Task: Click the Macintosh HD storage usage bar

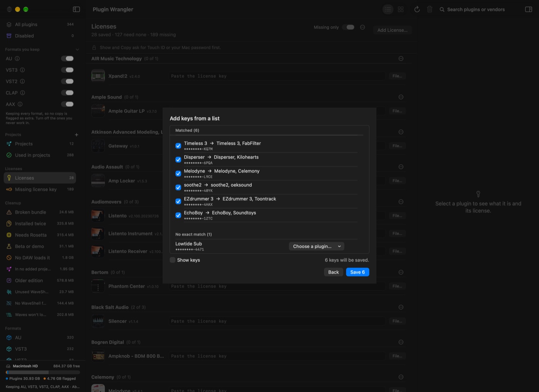Action: [43, 372]
